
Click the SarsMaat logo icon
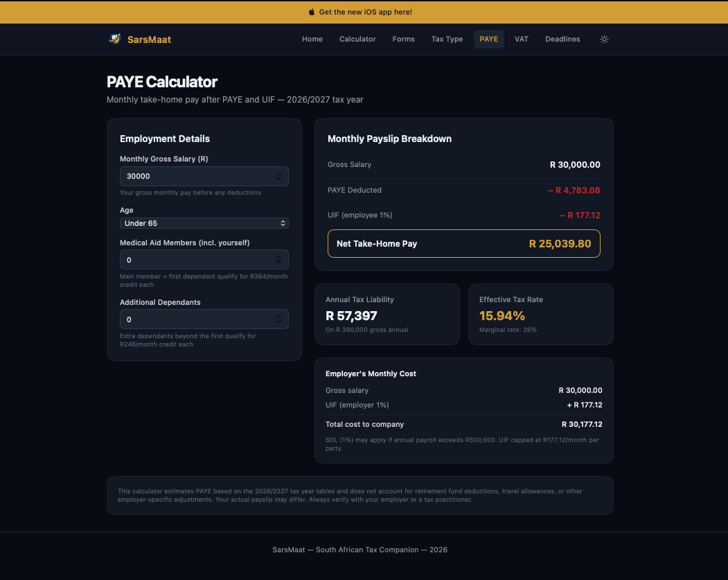click(114, 39)
